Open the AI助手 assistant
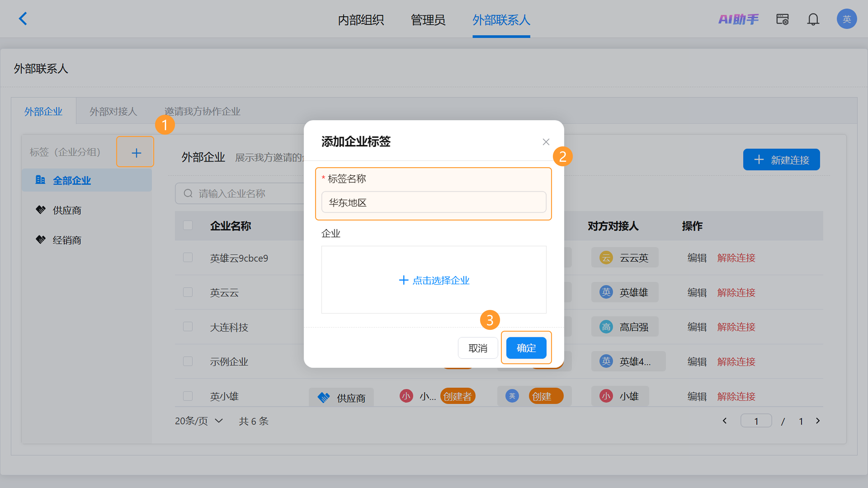Screen dimensions: 868x488 [x=738, y=19]
